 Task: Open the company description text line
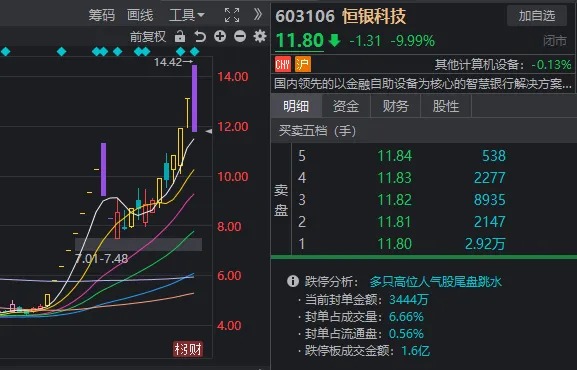click(x=423, y=84)
